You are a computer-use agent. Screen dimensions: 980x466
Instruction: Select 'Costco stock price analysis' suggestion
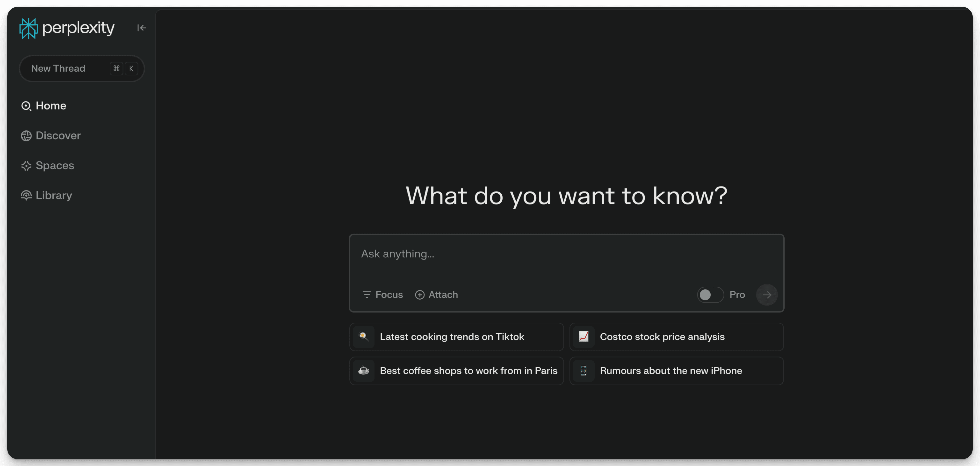(x=676, y=336)
